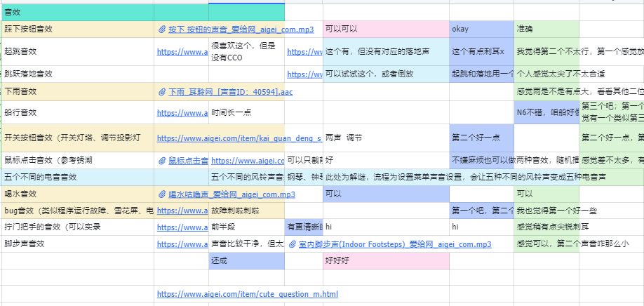Open the 下雨_耳聆网 [声音ID:40594].aac file link
The height and width of the screenshot is (306, 644).
point(230,92)
